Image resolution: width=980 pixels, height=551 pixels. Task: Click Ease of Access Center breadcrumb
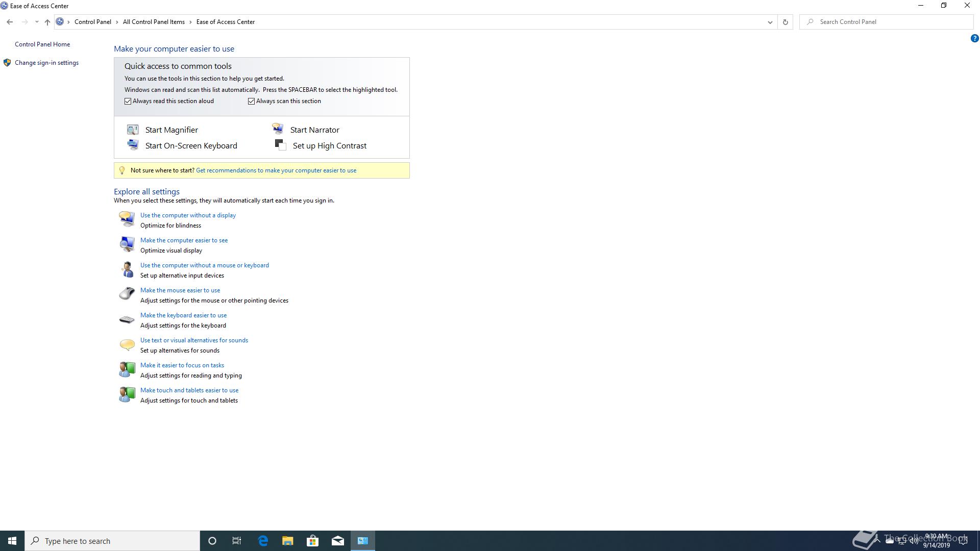[226, 22]
